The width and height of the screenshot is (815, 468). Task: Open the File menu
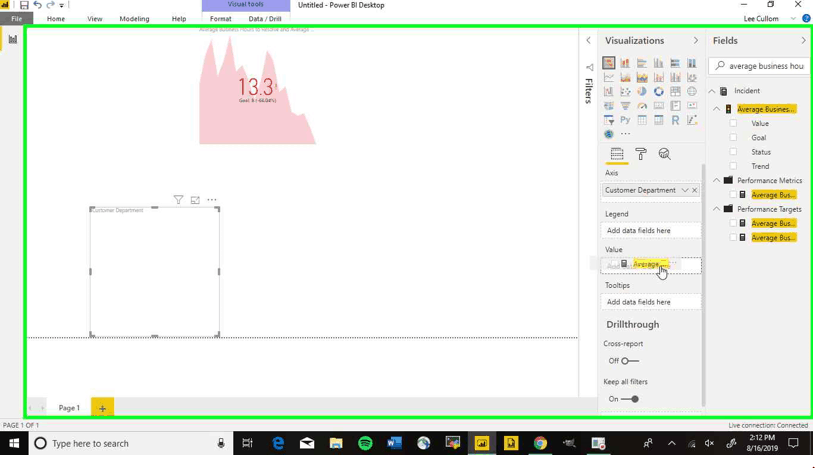click(x=17, y=19)
